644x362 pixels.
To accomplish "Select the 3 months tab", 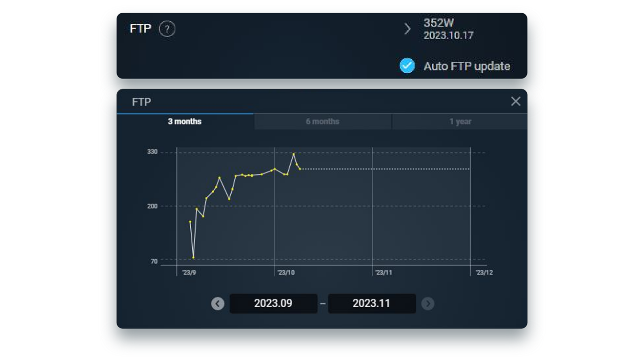I will click(x=185, y=122).
